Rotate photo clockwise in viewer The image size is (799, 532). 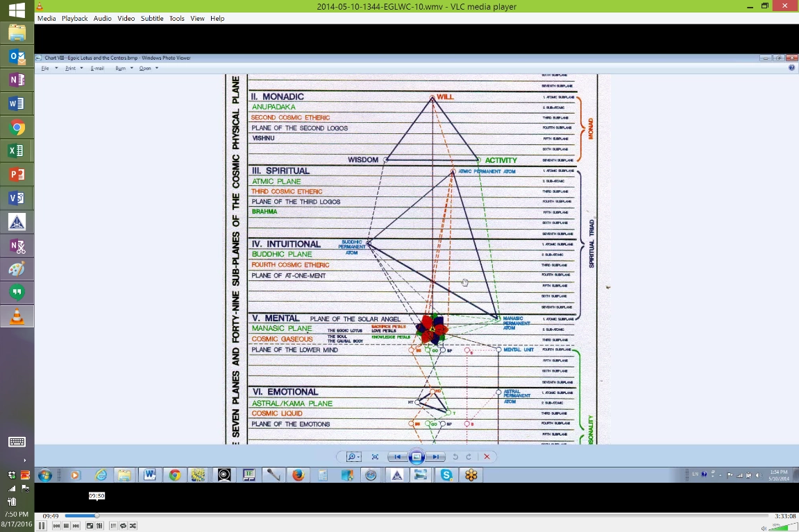click(469, 456)
